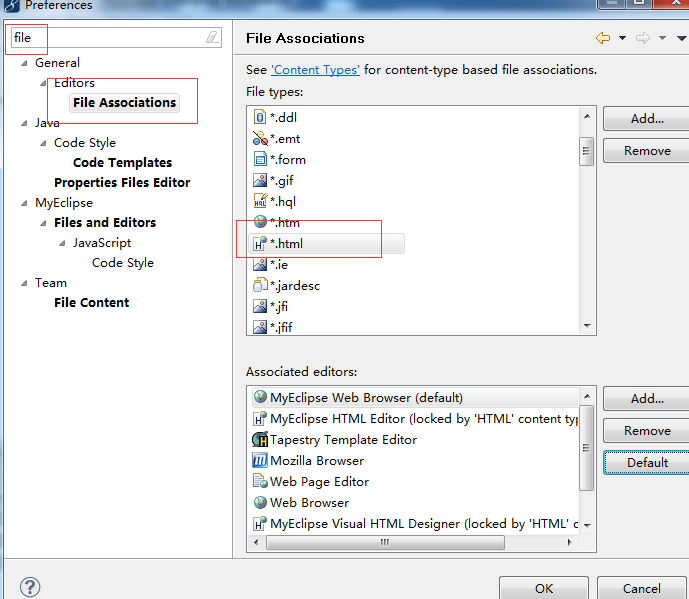Screen dimensions: 689x599
Task: Click the *.emt file type icon
Action: pyautogui.click(x=260, y=138)
